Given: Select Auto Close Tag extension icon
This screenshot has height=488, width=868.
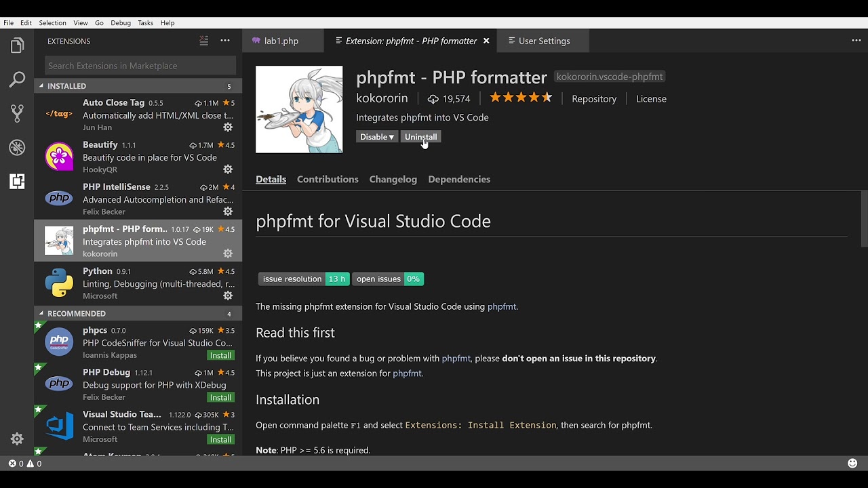Looking at the screenshot, I should pos(59,114).
